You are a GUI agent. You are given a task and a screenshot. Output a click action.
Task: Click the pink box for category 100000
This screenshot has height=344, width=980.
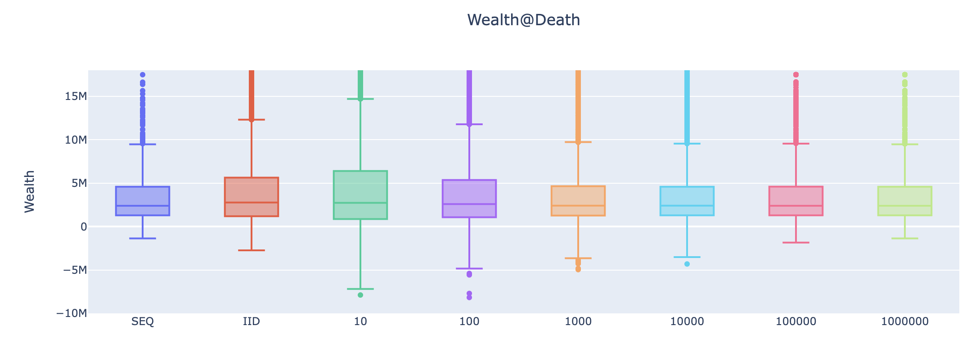point(796,201)
